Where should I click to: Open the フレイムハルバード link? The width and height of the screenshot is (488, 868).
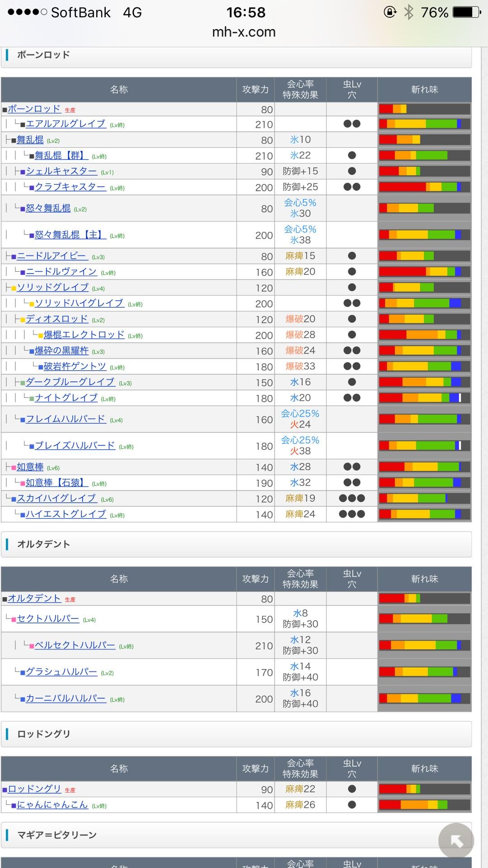[66, 420]
